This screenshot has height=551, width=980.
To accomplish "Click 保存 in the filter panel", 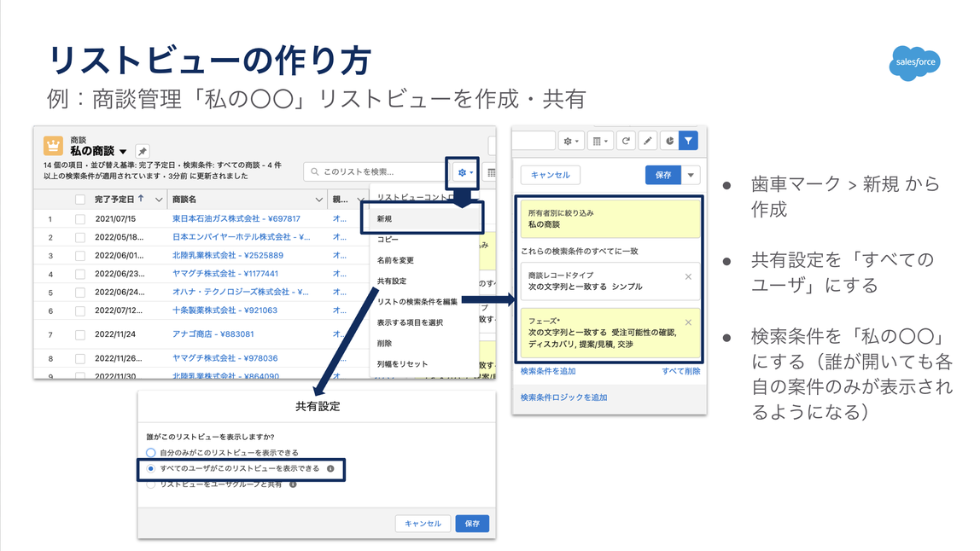I will point(663,175).
